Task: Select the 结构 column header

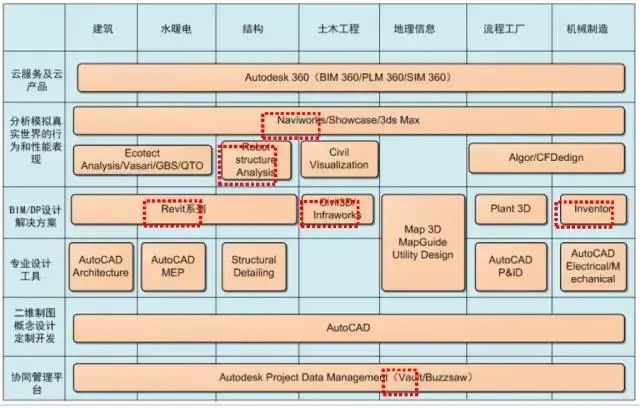Action: click(253, 29)
